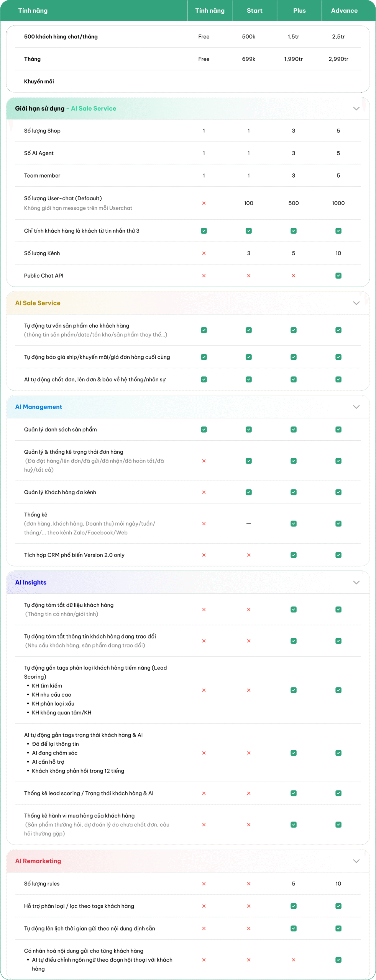Click the red X for Số lượng Kênh free plan
This screenshot has width=376, height=980.
pos(204,253)
